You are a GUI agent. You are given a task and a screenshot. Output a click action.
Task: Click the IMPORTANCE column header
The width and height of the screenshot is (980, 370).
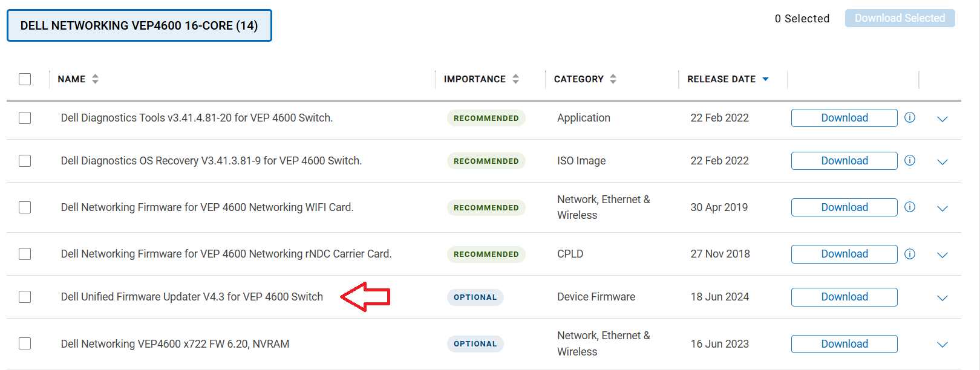point(475,79)
